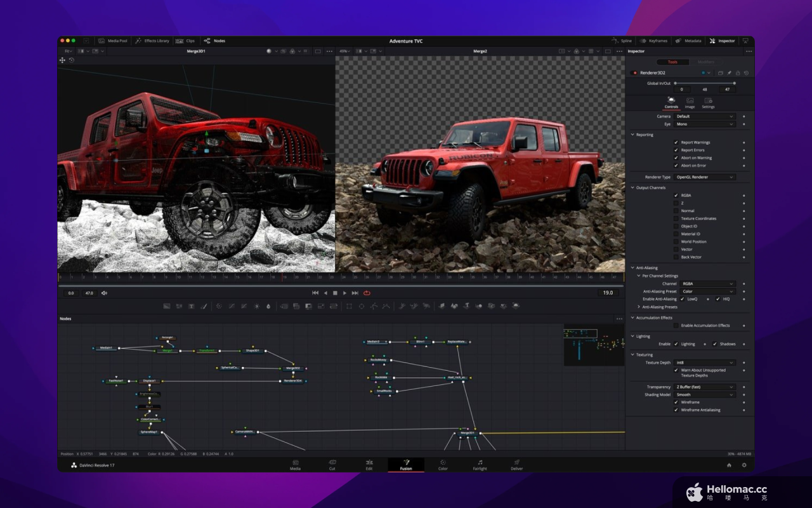Screen dimensions: 812x508
Task: Uncheck Report Errors
Action: (676, 150)
